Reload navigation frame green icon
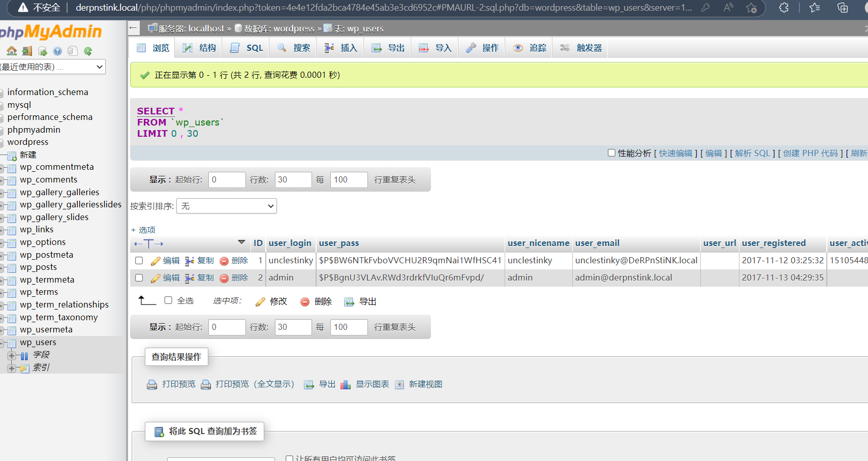The width and height of the screenshot is (868, 461). coord(88,51)
